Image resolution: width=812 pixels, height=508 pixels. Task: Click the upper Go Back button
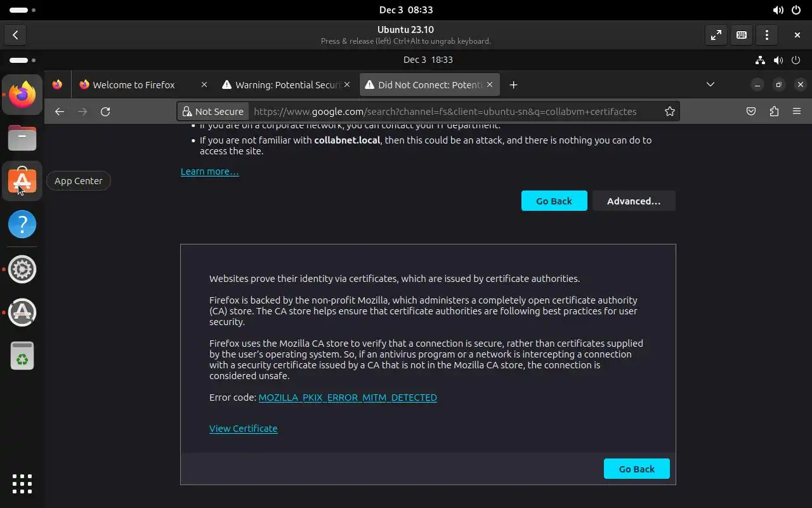(x=554, y=201)
